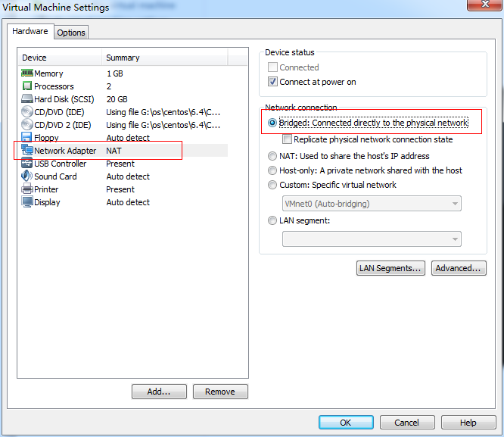Select the Sound Card row label
This screenshot has height=437, width=504.
55,176
